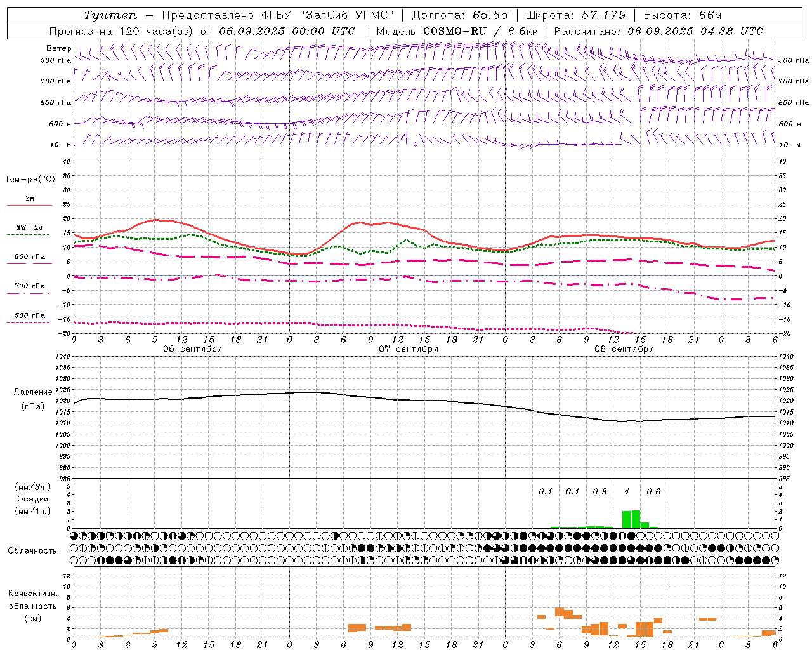Click the green Td 2м dew point legend
The width and height of the screenshot is (812, 650).
[x=29, y=230]
